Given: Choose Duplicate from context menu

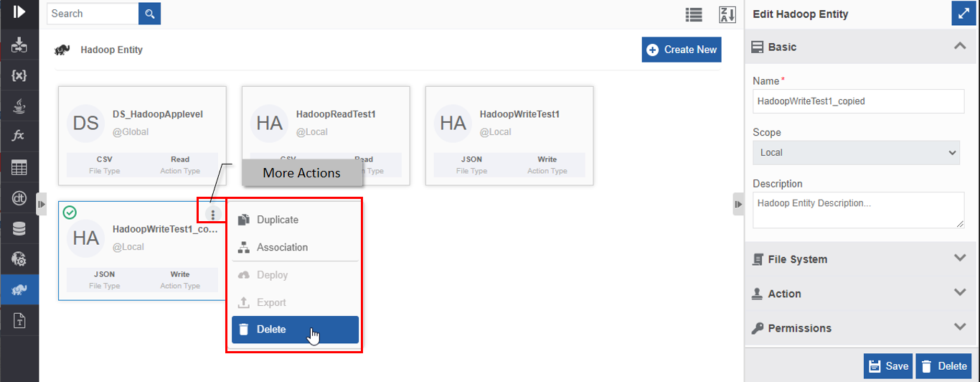Looking at the screenshot, I should (x=295, y=220).
